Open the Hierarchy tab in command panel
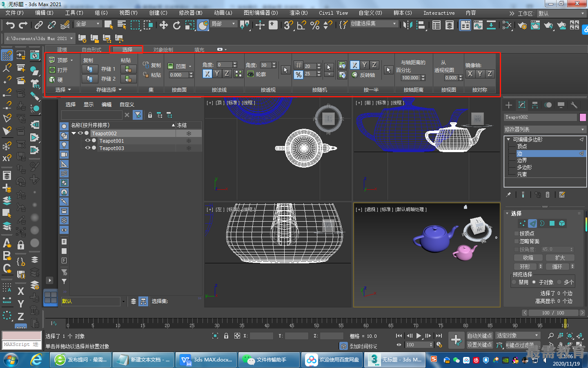588x368 pixels. tap(535, 105)
